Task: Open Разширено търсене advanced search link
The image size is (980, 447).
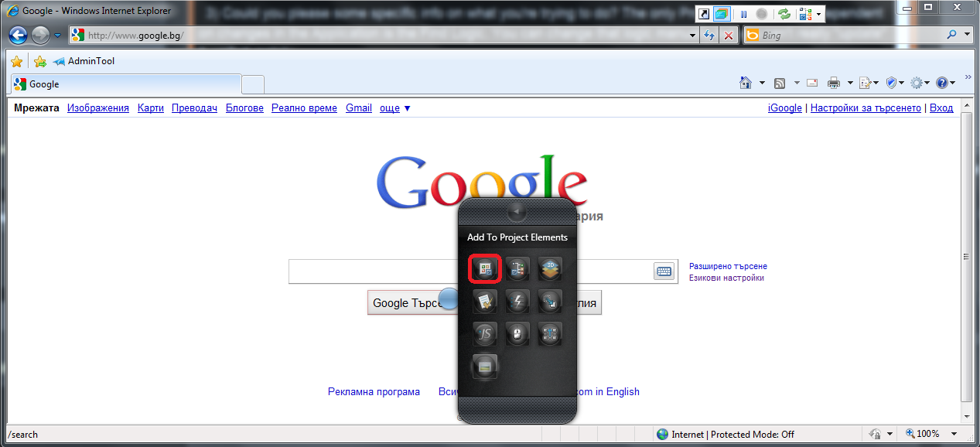Action: tap(728, 266)
